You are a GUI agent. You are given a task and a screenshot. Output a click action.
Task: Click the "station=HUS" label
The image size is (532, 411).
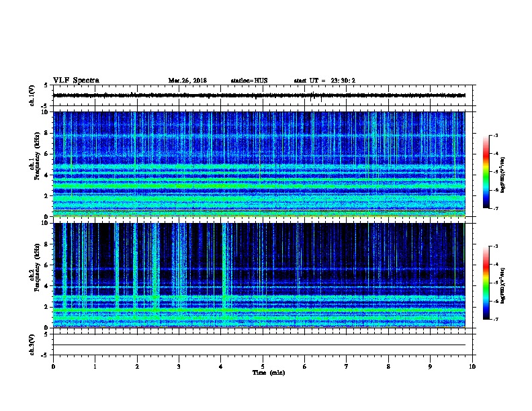(249, 81)
